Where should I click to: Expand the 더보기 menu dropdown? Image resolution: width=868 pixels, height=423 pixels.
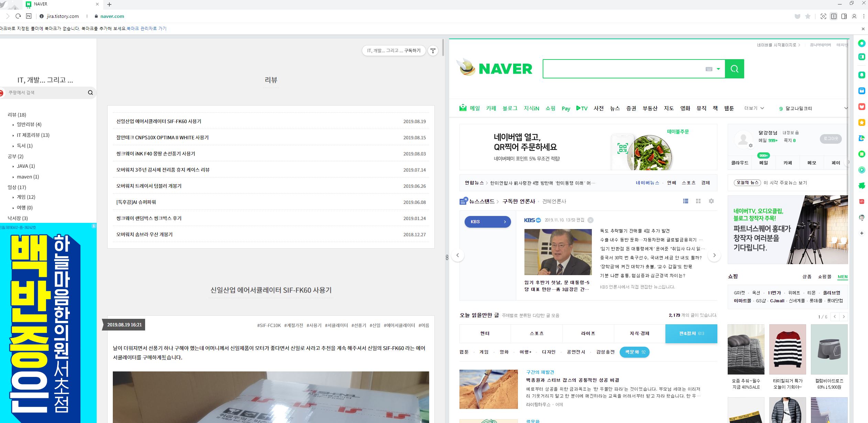point(754,108)
